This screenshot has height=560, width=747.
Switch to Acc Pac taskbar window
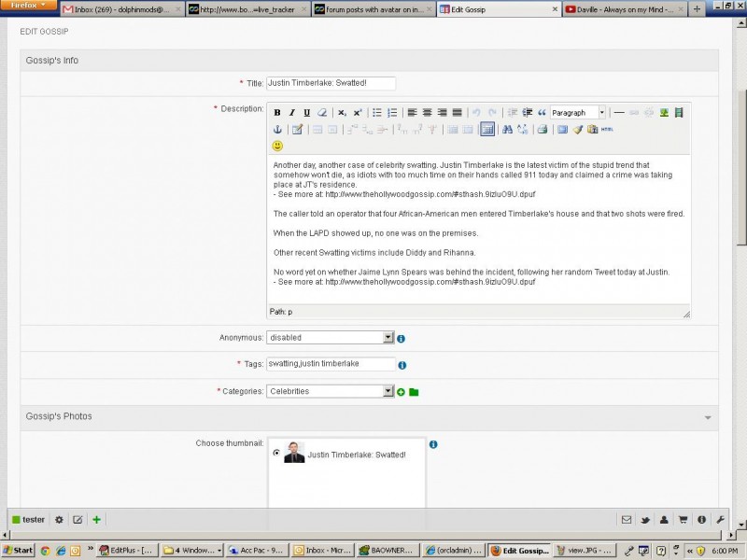pos(256,551)
